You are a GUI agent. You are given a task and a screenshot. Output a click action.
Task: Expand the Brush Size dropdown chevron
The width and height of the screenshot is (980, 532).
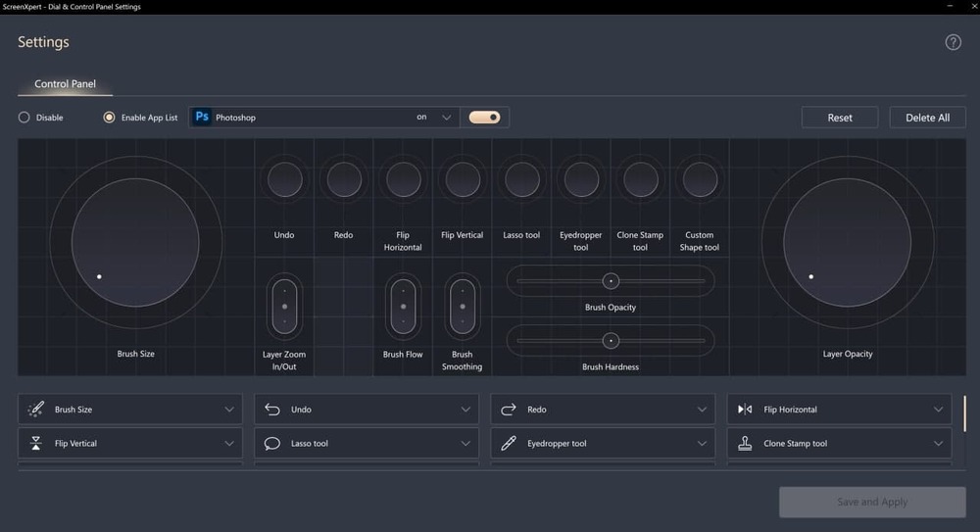(x=229, y=410)
